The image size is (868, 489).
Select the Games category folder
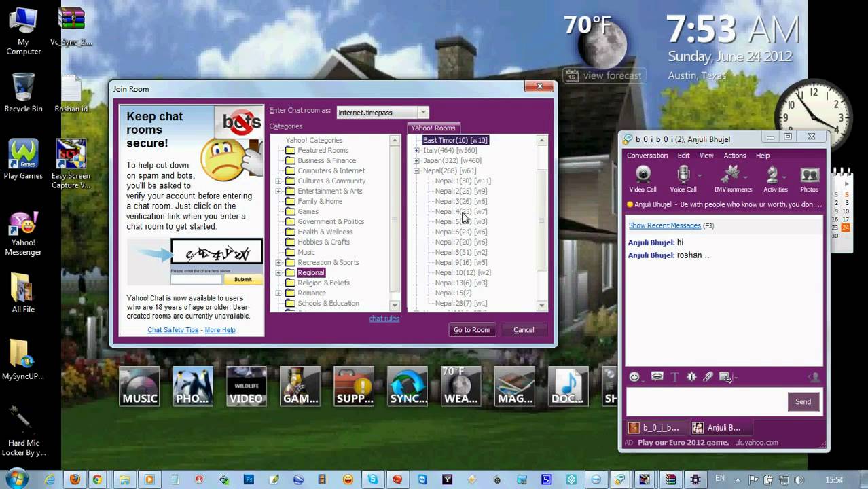click(308, 211)
